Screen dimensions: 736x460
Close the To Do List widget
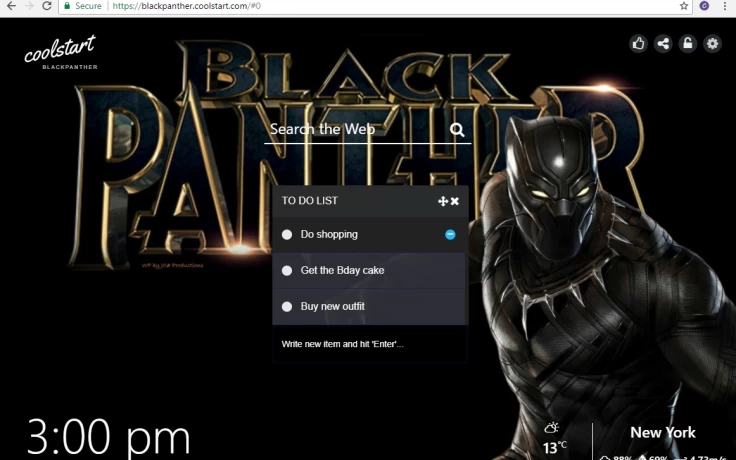(x=454, y=201)
